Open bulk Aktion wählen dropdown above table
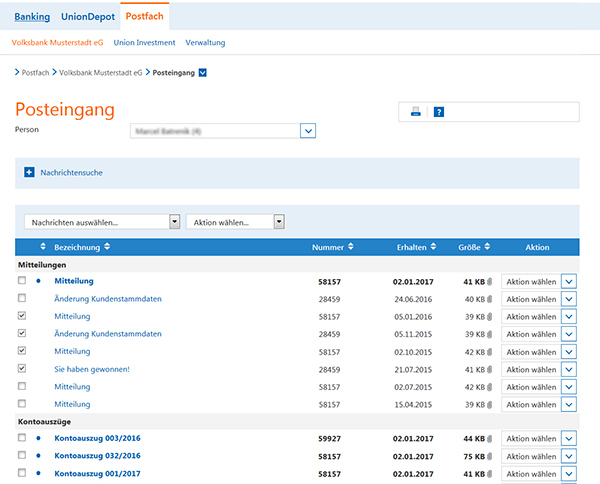Viewport: 600px width, 484px height. click(x=235, y=222)
